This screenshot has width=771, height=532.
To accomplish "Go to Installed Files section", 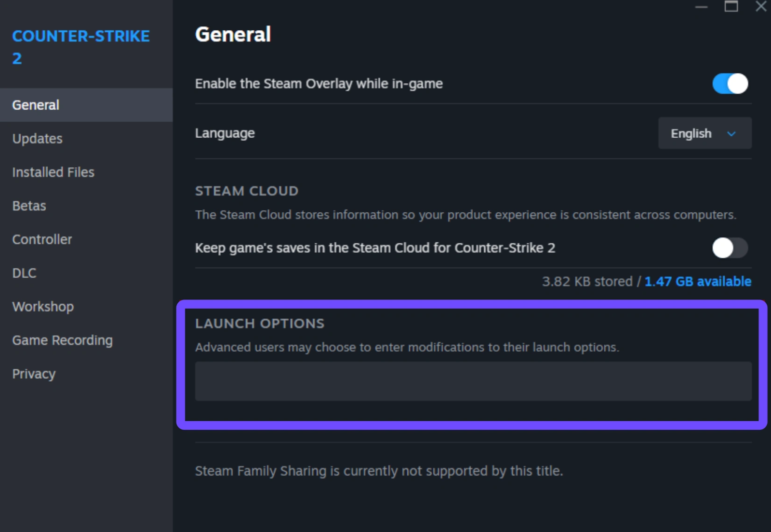I will (53, 172).
